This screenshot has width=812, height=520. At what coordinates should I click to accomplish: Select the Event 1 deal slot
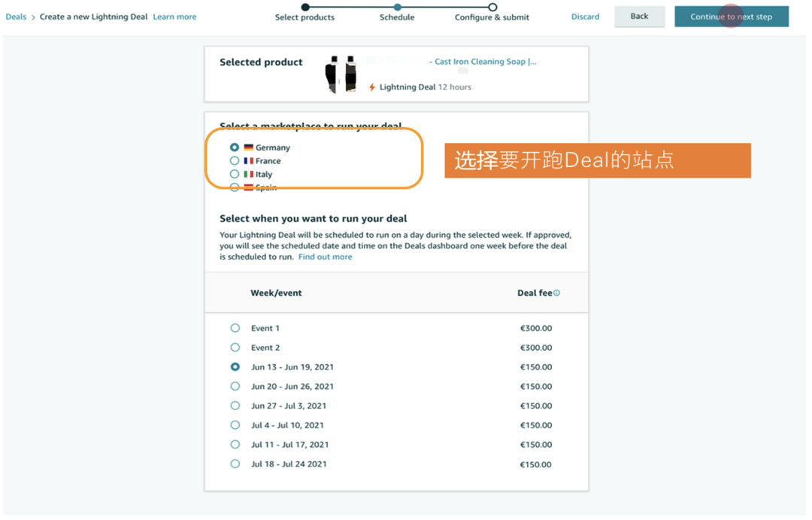(x=235, y=328)
